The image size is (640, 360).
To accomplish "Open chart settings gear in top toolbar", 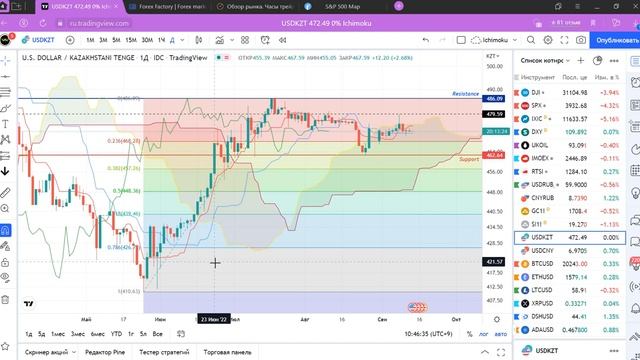I will (548, 40).
